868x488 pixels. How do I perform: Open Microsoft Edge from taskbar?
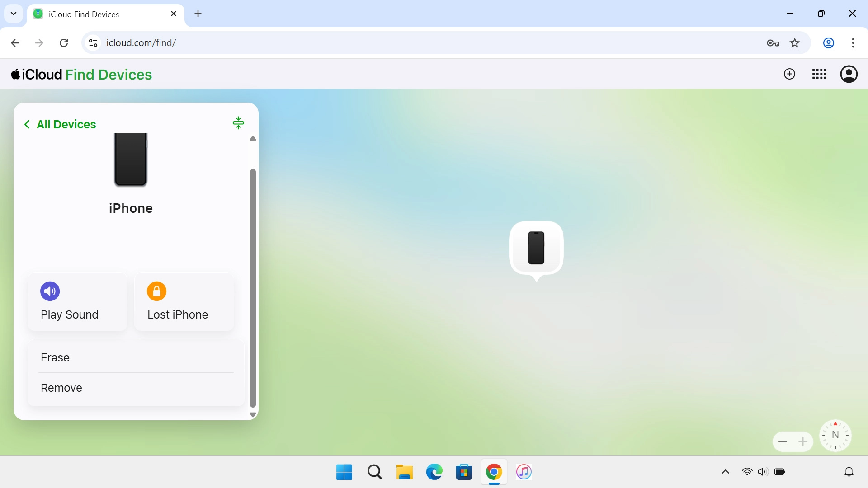tap(434, 472)
